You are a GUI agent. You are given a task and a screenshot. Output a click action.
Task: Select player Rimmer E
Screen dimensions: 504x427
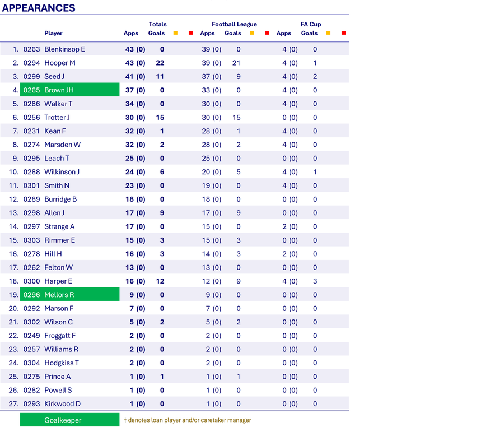(60, 240)
